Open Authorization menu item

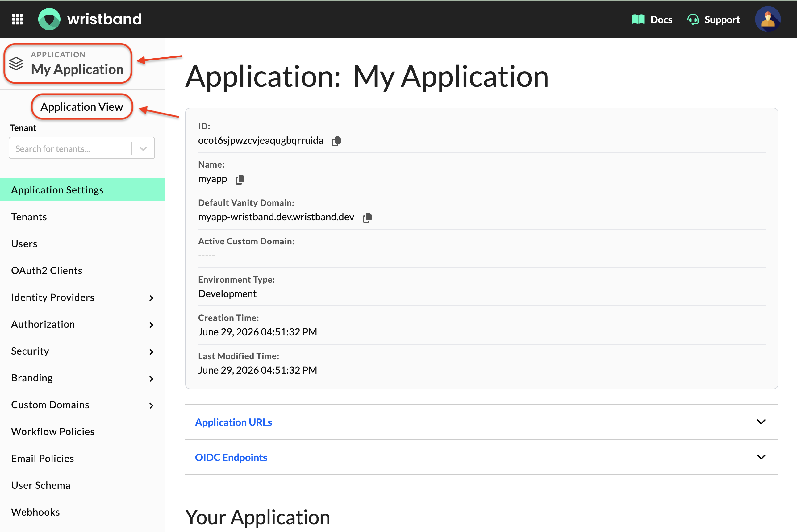pyautogui.click(x=43, y=324)
